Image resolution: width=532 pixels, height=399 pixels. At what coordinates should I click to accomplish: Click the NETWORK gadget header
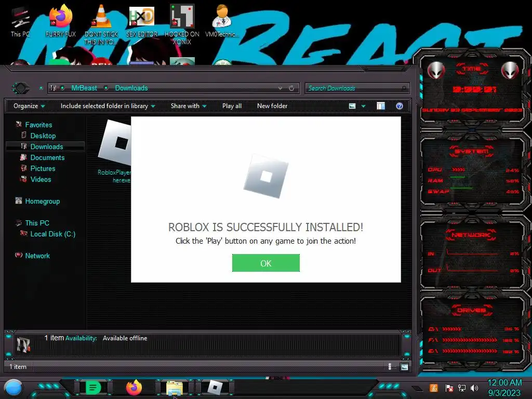[471, 235]
